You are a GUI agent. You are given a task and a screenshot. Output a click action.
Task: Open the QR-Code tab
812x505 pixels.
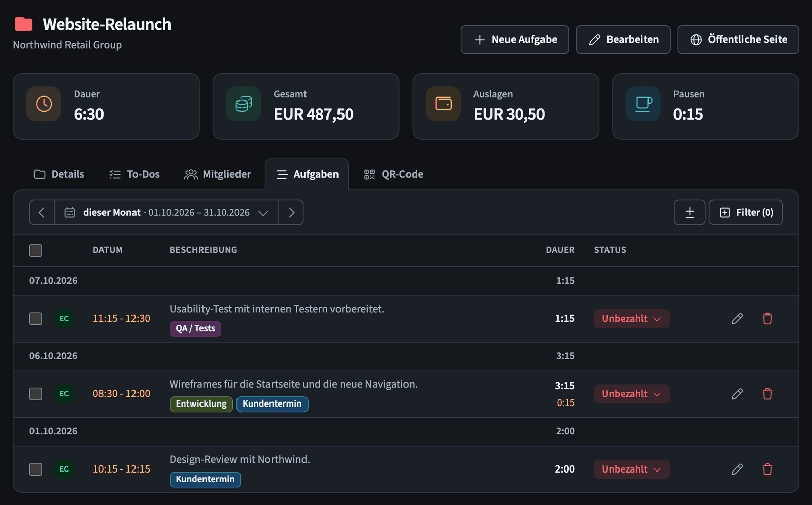click(394, 174)
